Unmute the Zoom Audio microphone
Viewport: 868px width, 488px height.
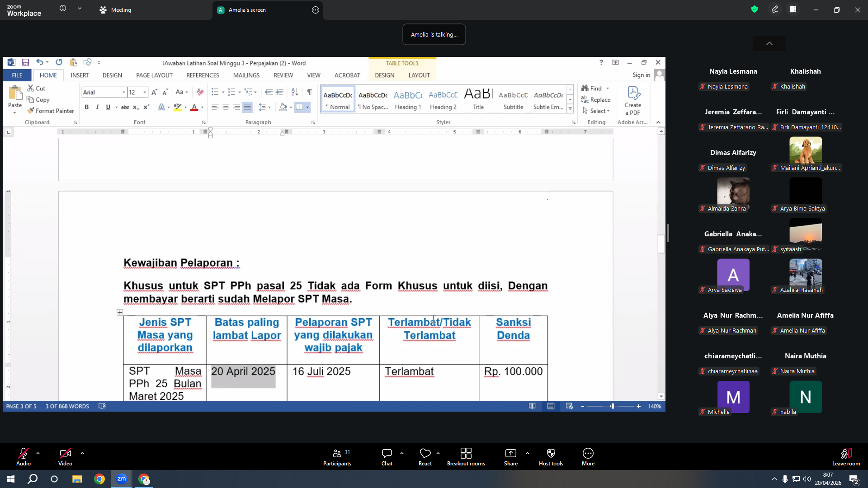(24, 457)
